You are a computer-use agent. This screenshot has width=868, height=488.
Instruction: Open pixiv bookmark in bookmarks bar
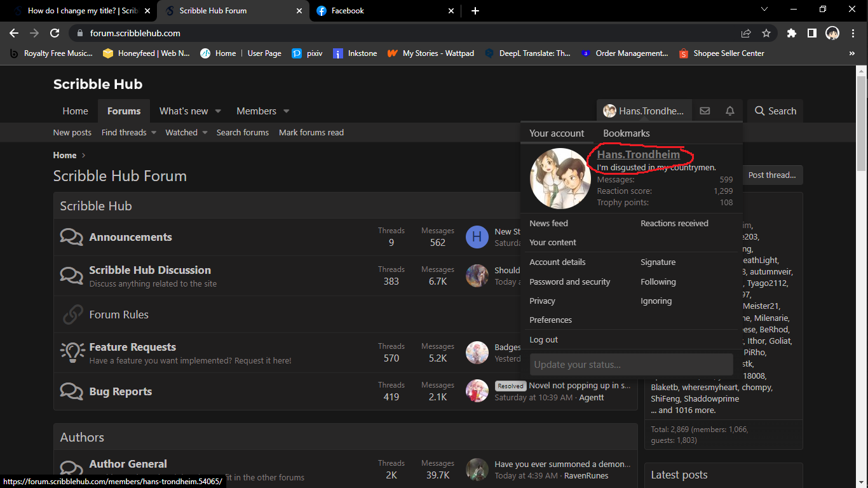click(x=307, y=53)
